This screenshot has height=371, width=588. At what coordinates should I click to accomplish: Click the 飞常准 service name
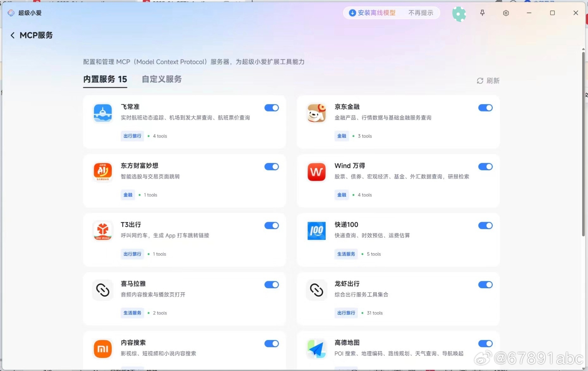coord(130,107)
